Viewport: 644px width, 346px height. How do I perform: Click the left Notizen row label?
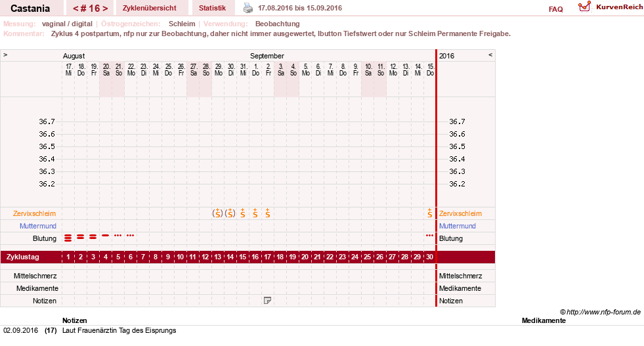pyautogui.click(x=45, y=301)
